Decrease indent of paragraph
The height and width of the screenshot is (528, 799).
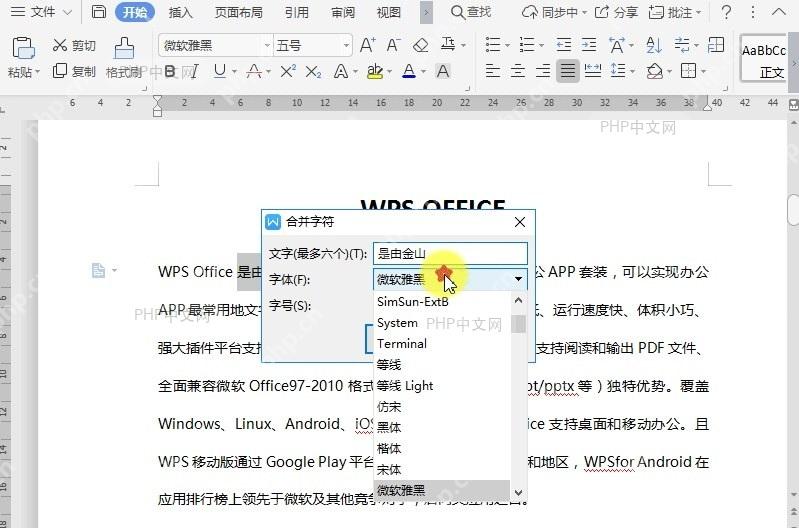coord(564,45)
